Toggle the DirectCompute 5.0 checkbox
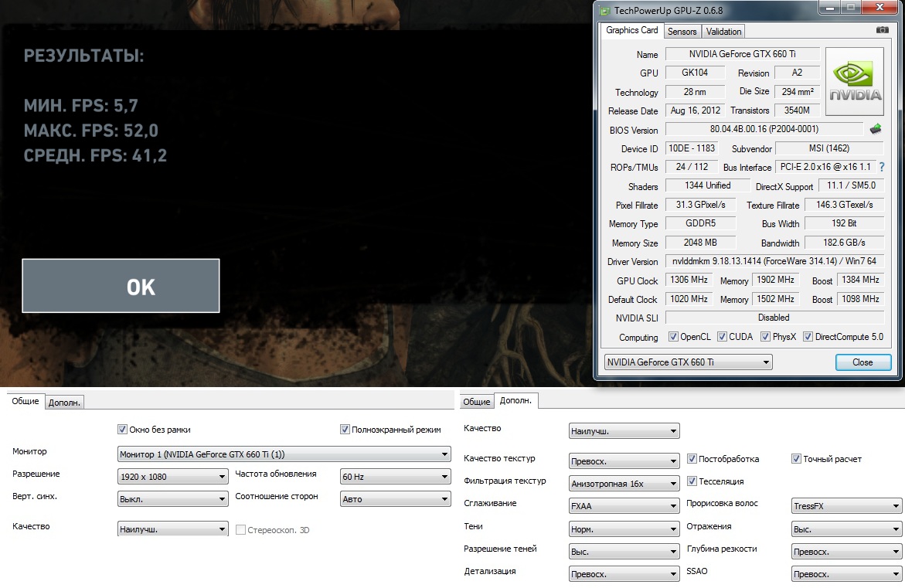Image resolution: width=905 pixels, height=588 pixels. [x=808, y=336]
